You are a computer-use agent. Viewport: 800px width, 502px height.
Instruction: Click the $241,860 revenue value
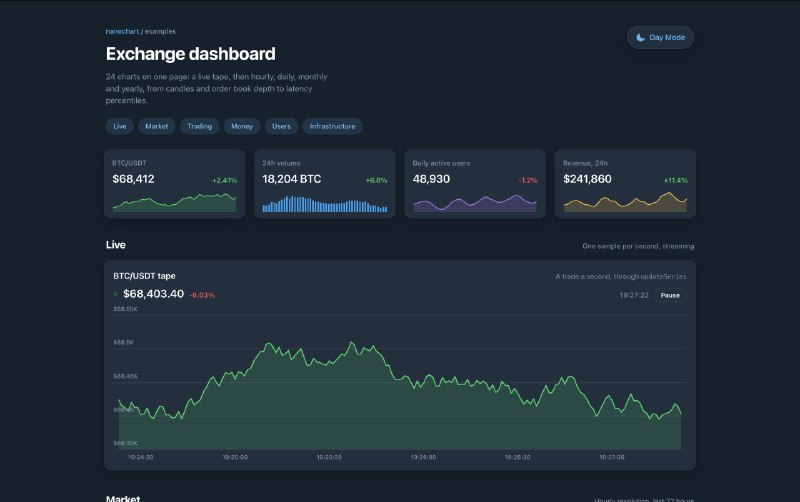point(587,179)
